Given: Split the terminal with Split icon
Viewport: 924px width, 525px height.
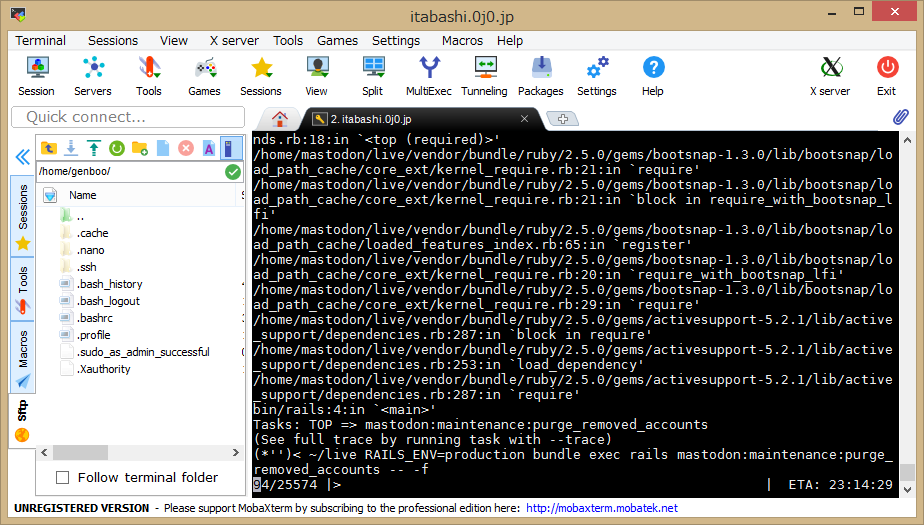Looking at the screenshot, I should click(x=372, y=76).
